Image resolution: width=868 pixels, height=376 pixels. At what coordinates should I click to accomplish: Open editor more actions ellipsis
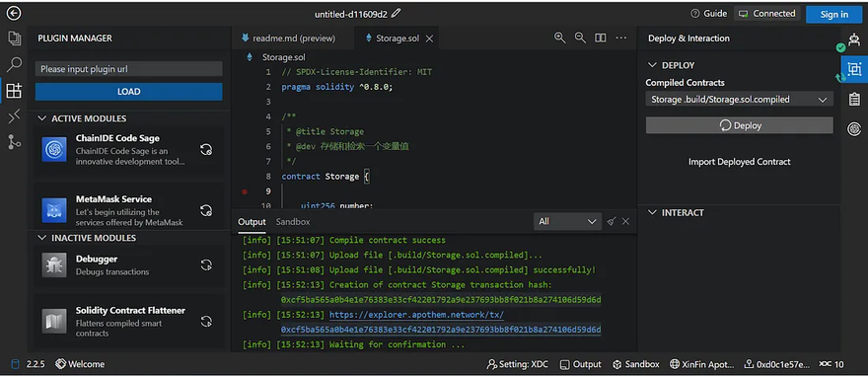pos(620,38)
